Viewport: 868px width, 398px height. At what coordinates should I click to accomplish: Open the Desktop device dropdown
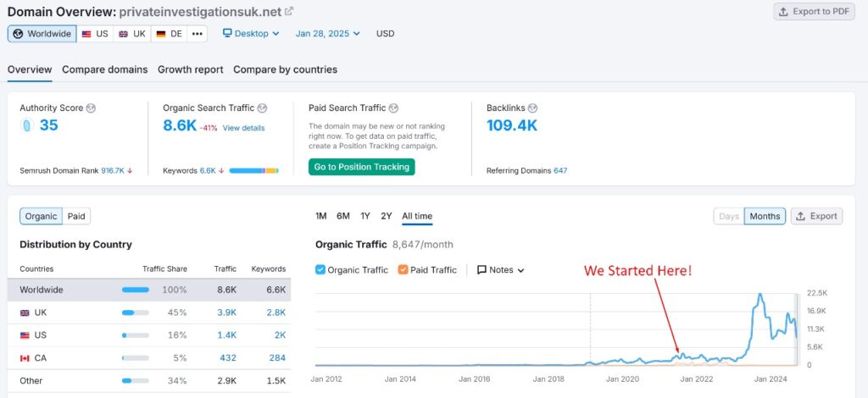tap(251, 34)
